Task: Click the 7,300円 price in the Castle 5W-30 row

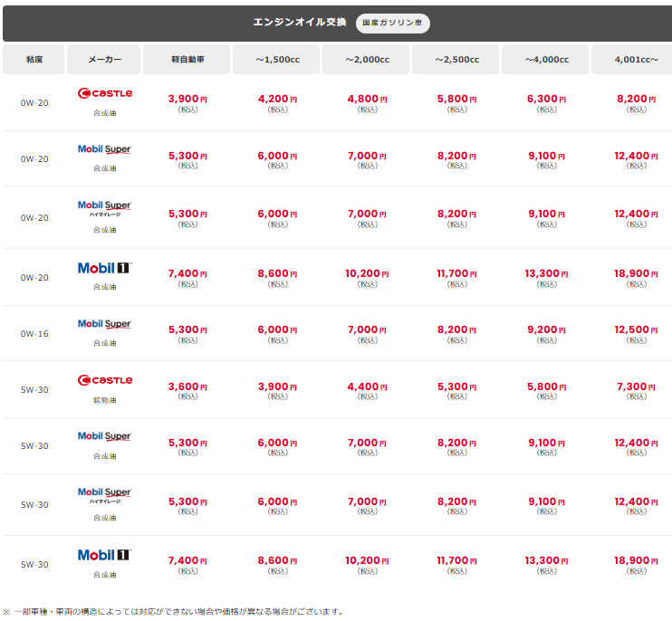Action: click(x=636, y=387)
